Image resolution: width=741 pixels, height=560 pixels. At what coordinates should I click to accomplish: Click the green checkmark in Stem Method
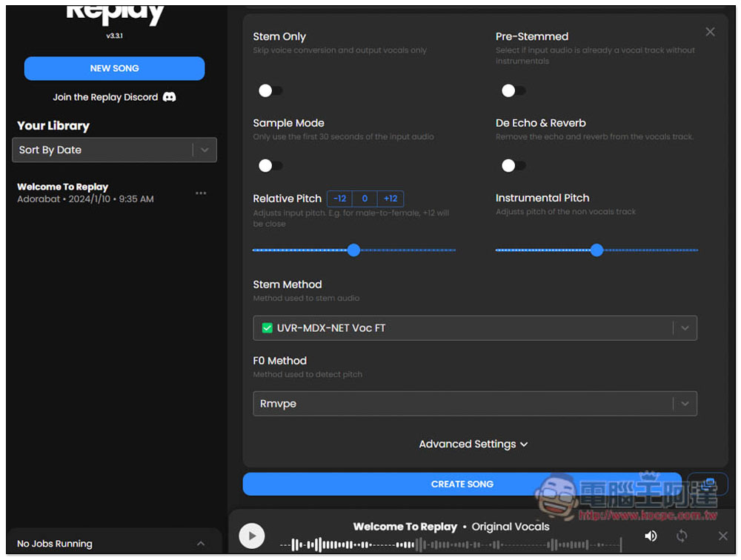(x=267, y=328)
